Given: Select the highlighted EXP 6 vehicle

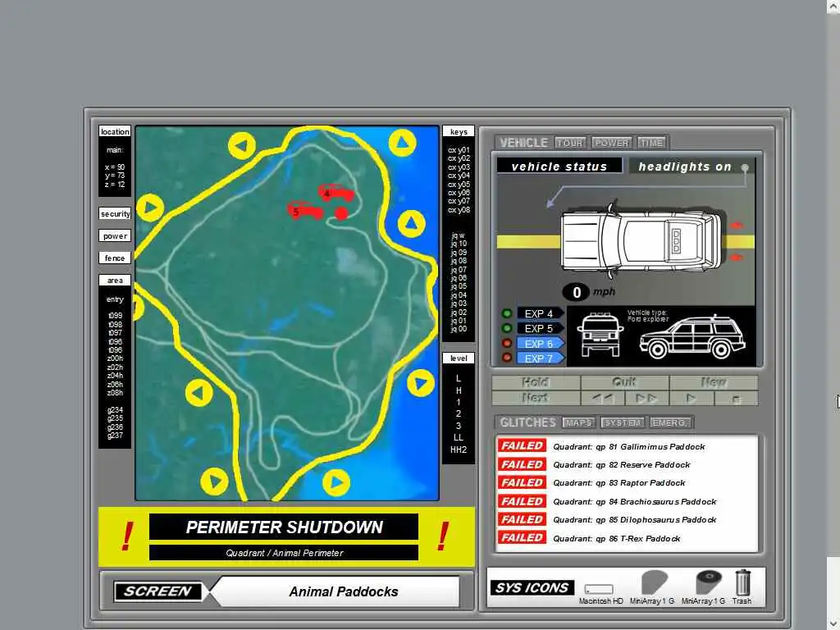Looking at the screenshot, I should [x=540, y=344].
